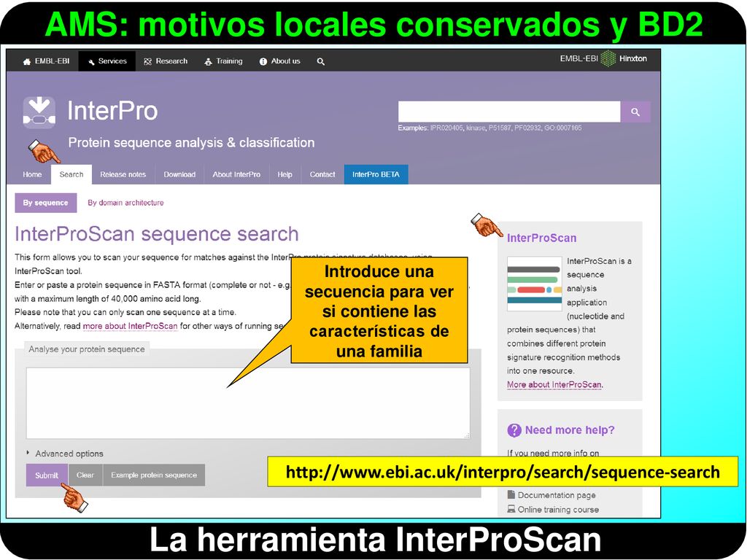Open the About us menu item
This screenshot has width=747, height=560.
click(x=279, y=61)
